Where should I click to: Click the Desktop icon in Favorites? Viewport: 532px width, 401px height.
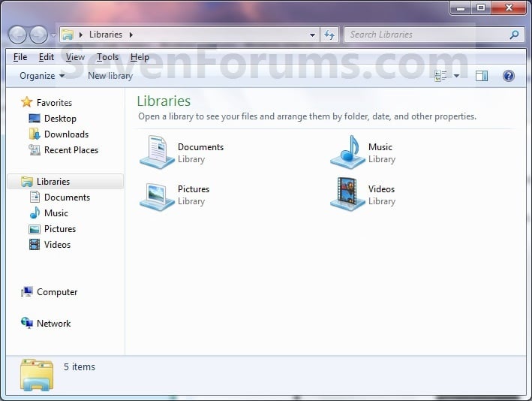pos(35,118)
